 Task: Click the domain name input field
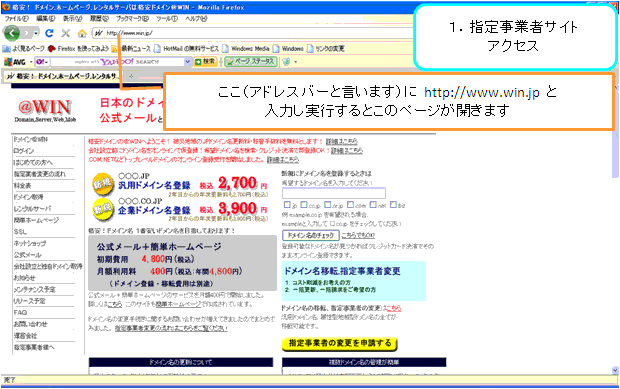coord(334,193)
